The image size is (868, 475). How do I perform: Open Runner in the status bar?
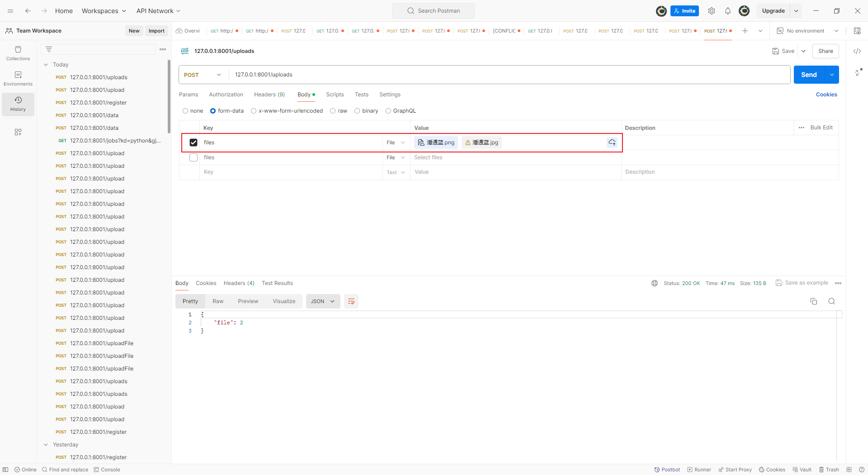[x=699, y=470]
